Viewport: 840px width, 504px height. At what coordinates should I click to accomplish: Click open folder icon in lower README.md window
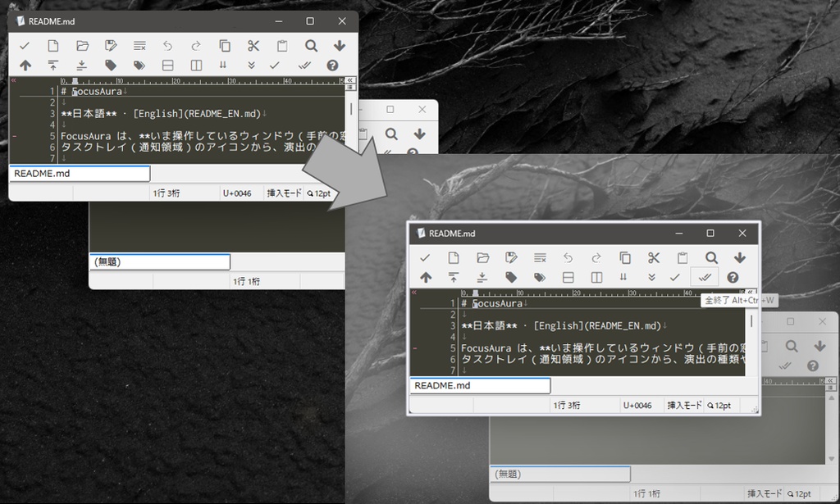482,257
